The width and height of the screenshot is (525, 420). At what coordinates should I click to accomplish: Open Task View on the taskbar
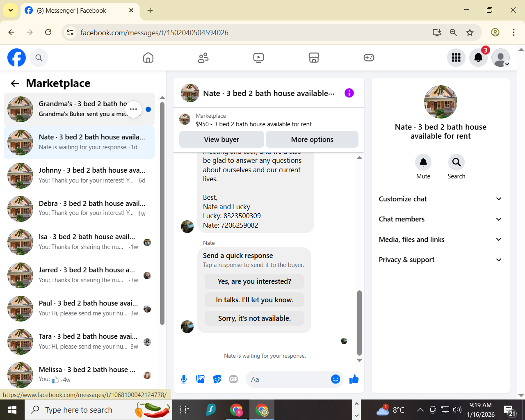tap(185, 410)
